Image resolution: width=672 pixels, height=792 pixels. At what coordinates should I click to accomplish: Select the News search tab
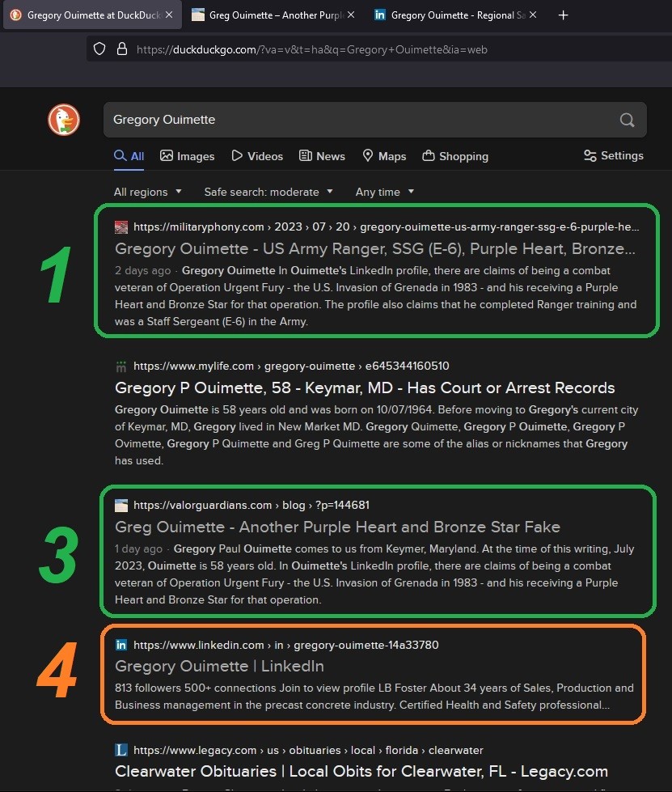pos(322,156)
